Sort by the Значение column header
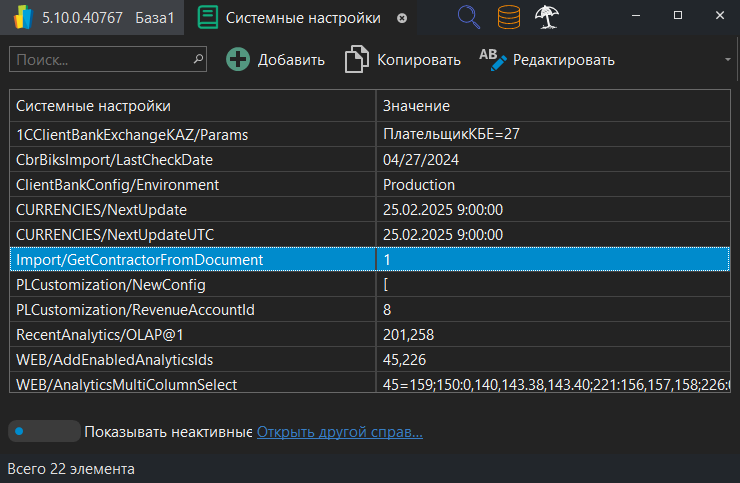 pos(553,106)
